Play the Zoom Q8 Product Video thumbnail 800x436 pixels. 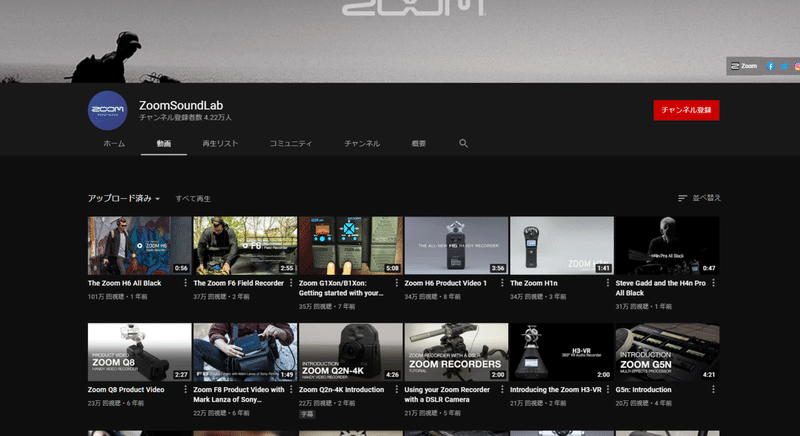pyautogui.click(x=139, y=352)
